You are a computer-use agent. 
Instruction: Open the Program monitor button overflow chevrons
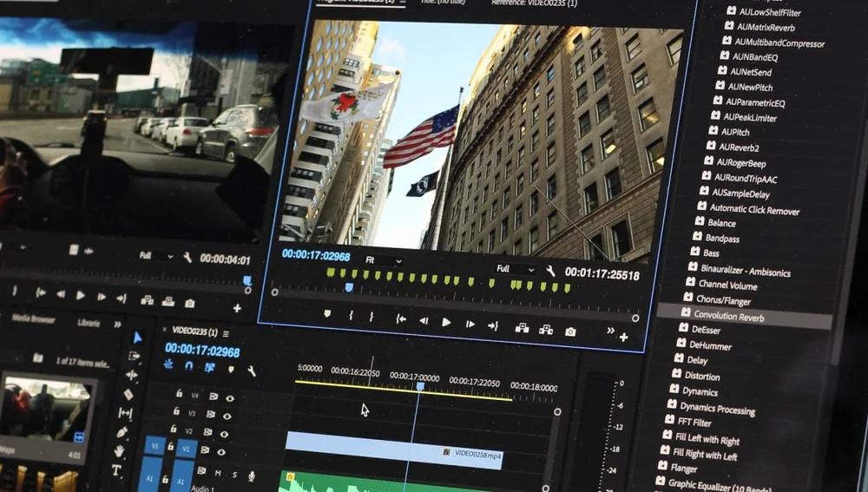[610, 331]
